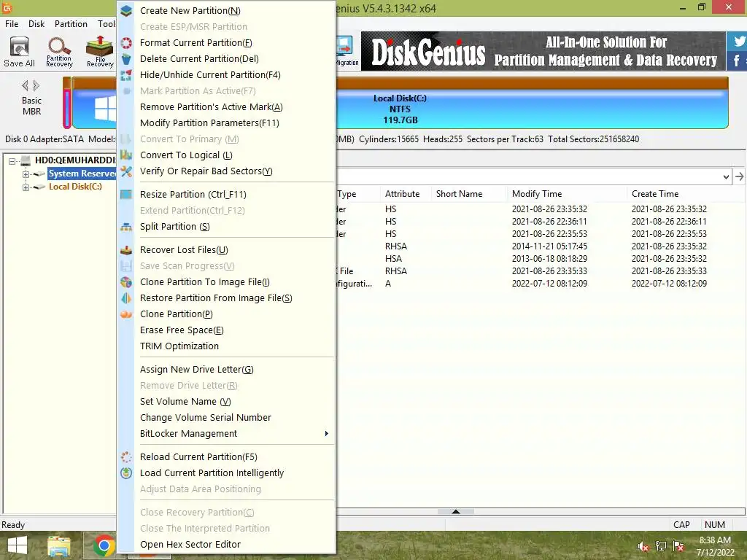Click the Split Partition icon
Image resolution: width=747 pixels, height=560 pixels.
coord(126,227)
